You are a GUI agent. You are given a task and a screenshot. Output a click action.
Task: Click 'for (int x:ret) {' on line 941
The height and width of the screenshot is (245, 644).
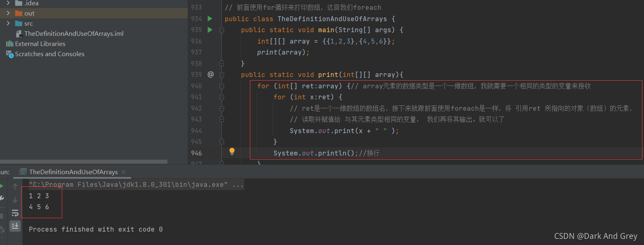(308, 97)
